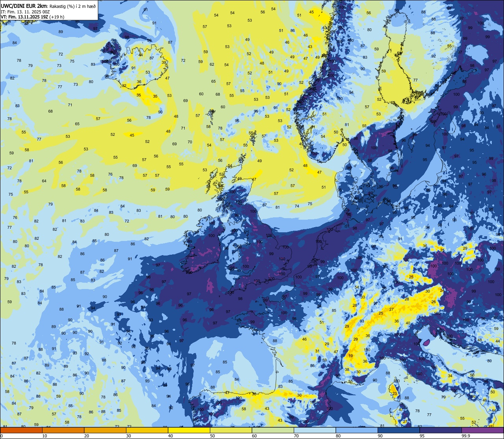
Task: Click the "10" legend scale label
Action: pyautogui.click(x=44, y=436)
